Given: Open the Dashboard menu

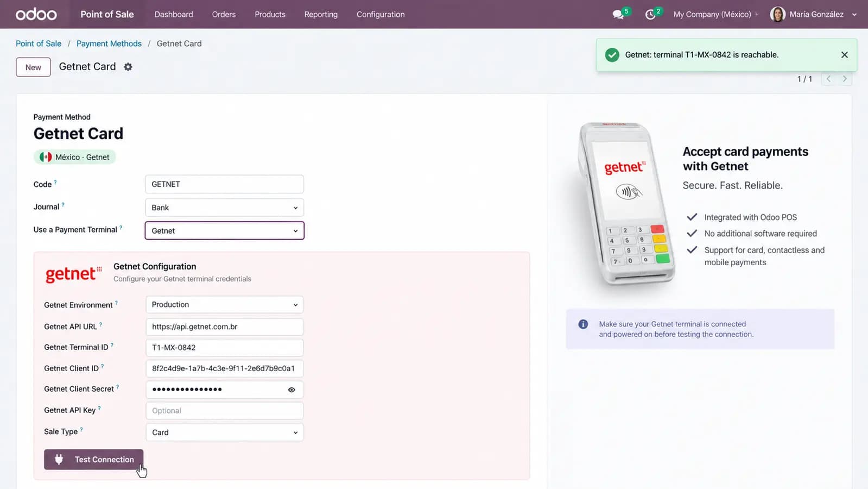Looking at the screenshot, I should 174,15.
